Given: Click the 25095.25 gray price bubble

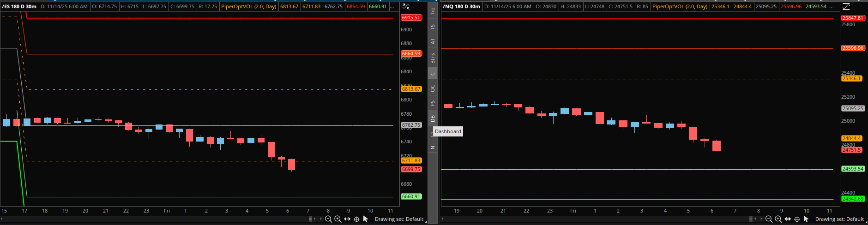Looking at the screenshot, I should [x=853, y=108].
